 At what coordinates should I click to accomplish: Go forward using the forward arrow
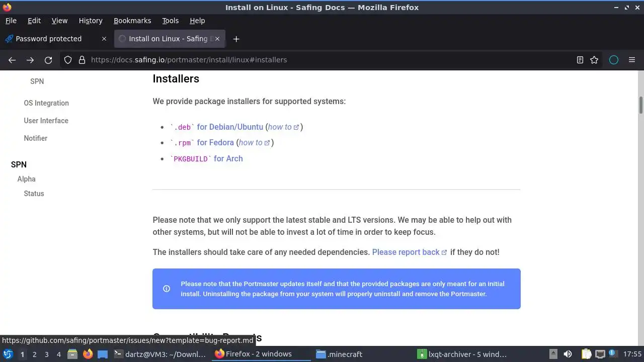[x=30, y=60]
